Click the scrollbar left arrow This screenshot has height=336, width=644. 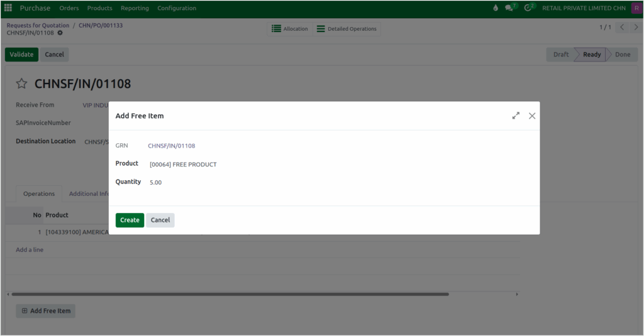click(8, 294)
